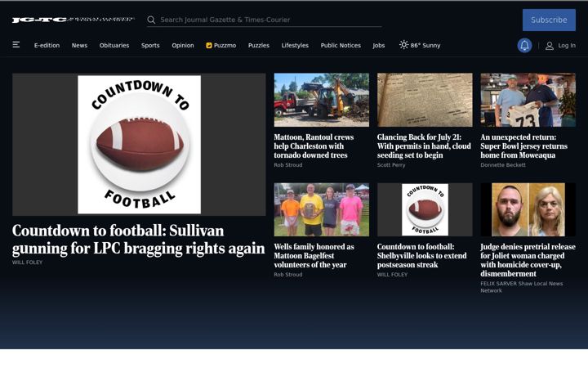Read Wells family honored headline
The image size is (588, 368).
point(314,256)
